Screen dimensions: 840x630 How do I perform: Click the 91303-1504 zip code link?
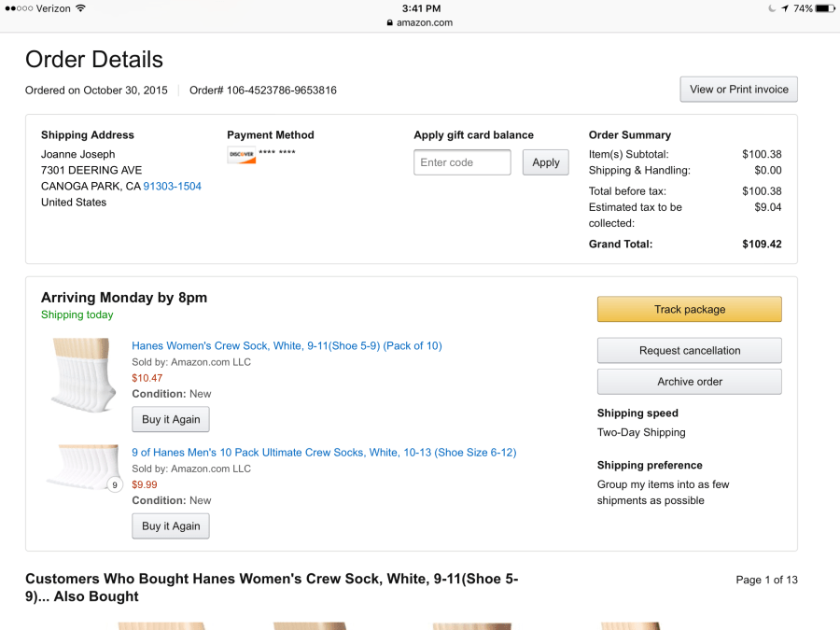(172, 187)
